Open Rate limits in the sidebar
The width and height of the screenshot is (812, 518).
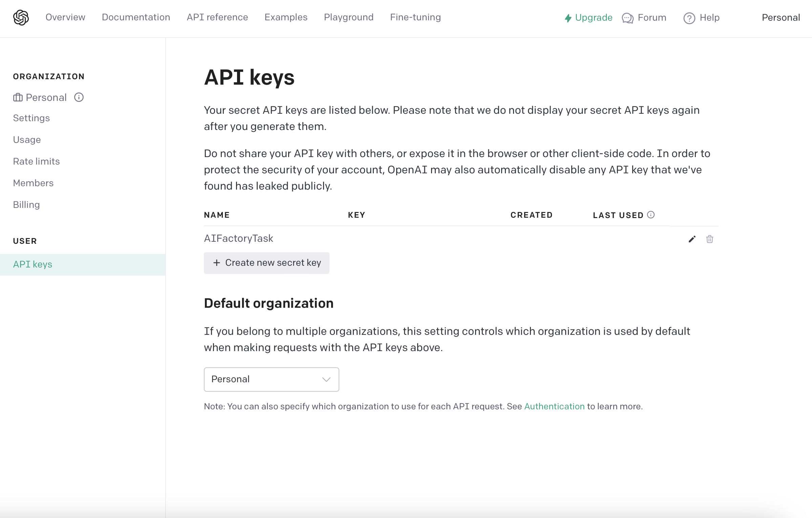coord(37,161)
